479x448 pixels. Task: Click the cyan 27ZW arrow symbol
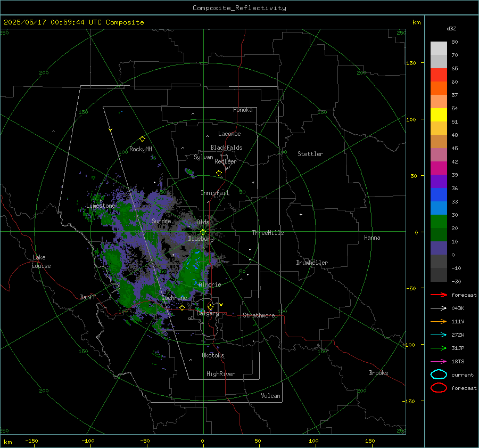439,335
